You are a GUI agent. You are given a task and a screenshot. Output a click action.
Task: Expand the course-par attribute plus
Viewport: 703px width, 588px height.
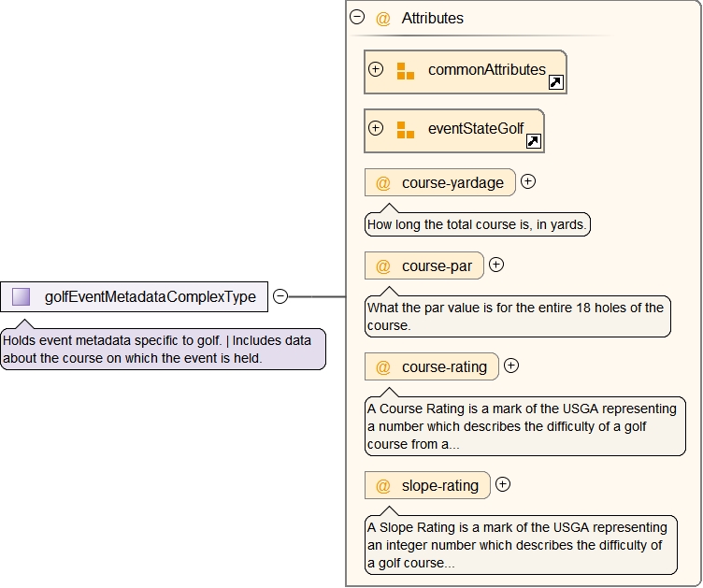tap(496, 265)
